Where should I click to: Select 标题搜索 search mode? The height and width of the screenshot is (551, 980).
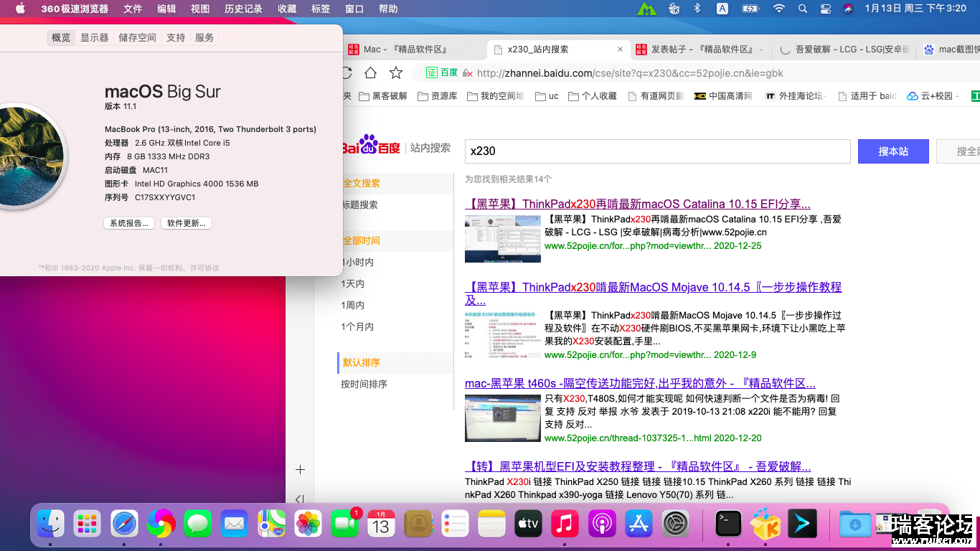361,205
